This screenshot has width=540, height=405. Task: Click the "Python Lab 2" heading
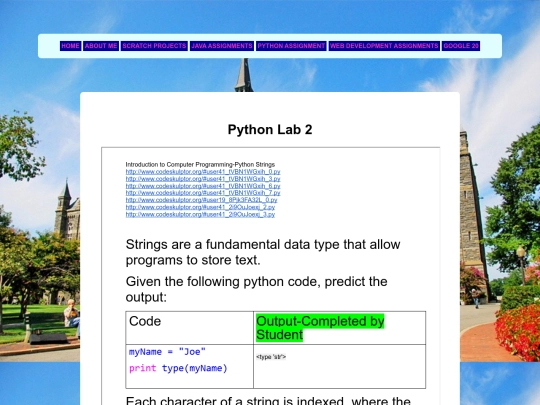point(270,130)
